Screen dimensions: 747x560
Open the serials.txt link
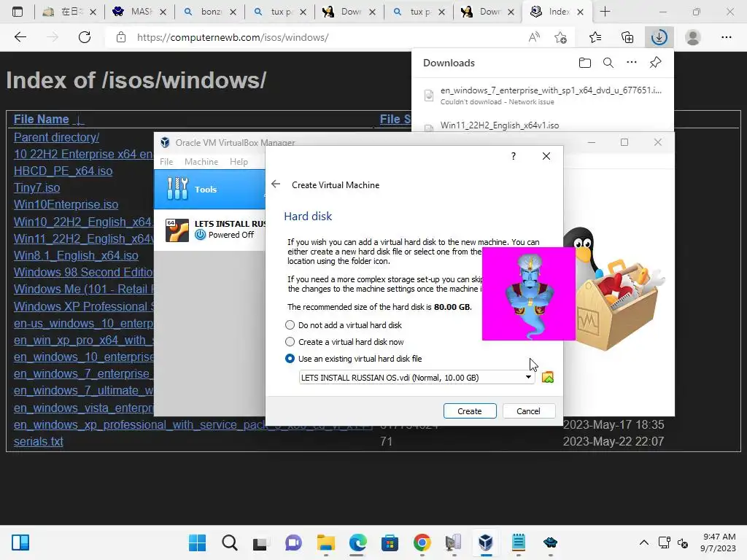tap(38, 441)
